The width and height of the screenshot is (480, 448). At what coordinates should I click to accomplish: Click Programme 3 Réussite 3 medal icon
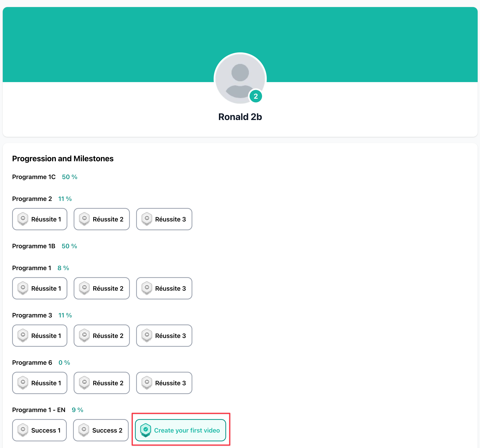[147, 335]
